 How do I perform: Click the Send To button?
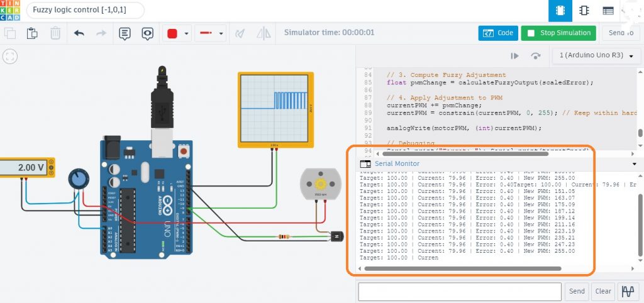point(621,33)
